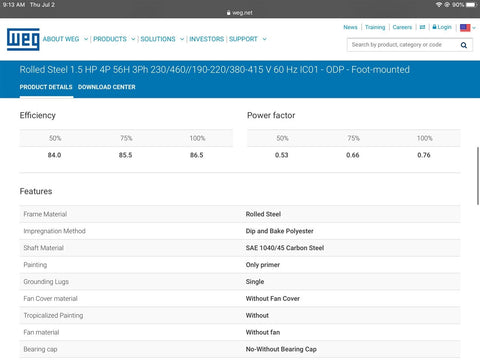The height and width of the screenshot is (360, 480).
Task: Open the Investors menu item
Action: click(207, 39)
